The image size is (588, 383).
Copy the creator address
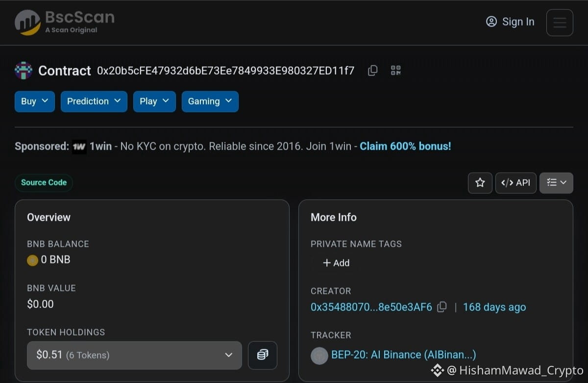point(442,307)
